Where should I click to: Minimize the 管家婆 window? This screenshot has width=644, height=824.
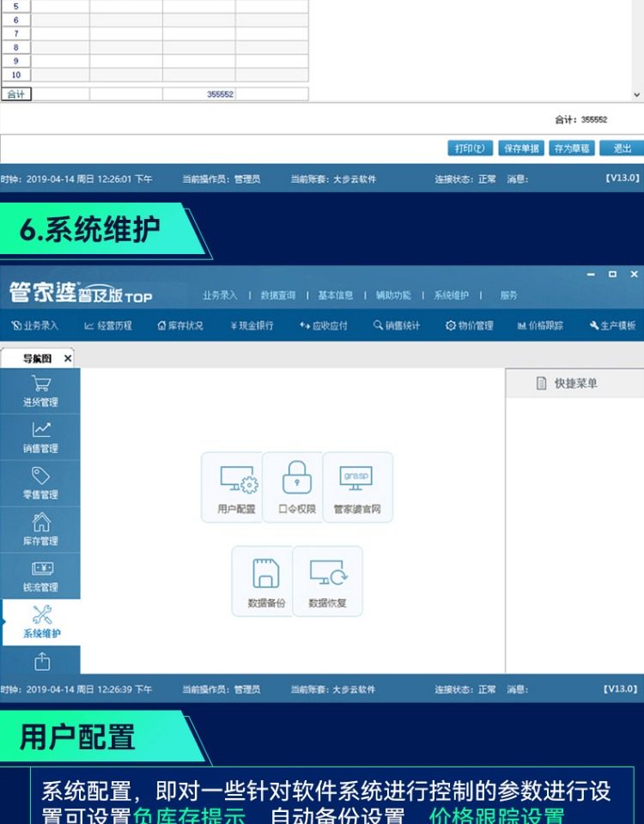(591, 275)
